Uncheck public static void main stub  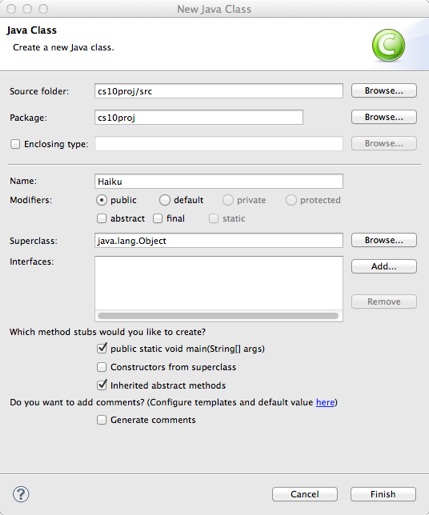[x=102, y=348]
